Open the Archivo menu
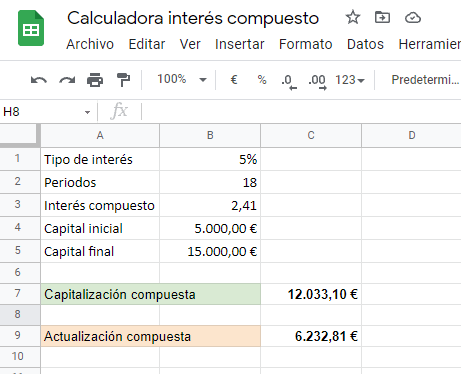Screen dimensions: 461x374 (90, 44)
